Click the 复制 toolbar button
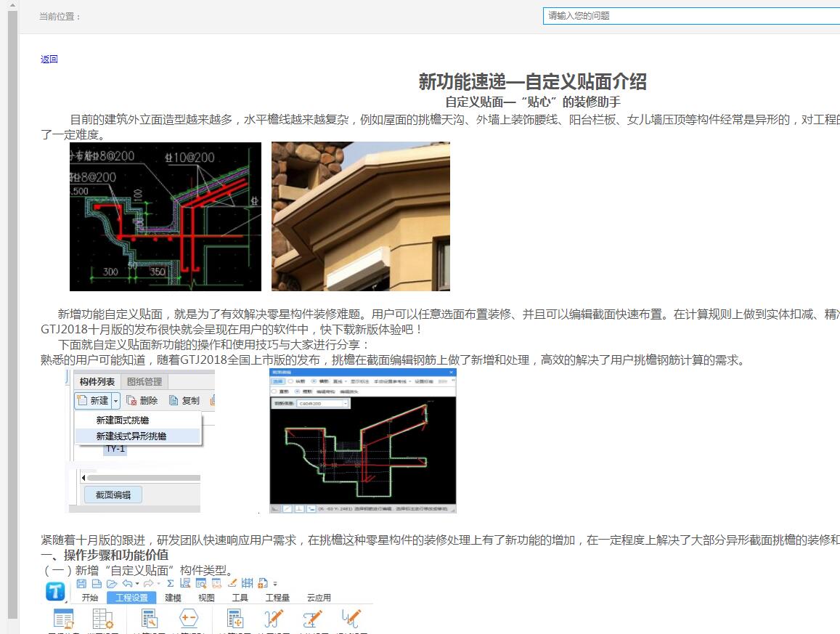Viewport: 840px width, 634px height. coord(184,400)
